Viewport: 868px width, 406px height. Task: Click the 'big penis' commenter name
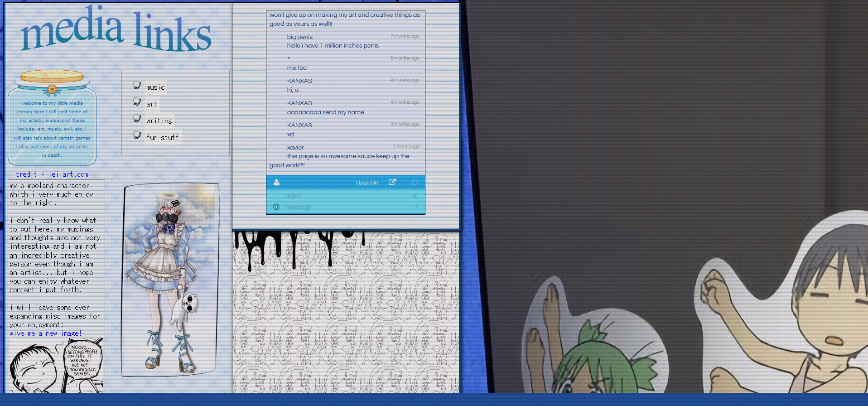[300, 37]
